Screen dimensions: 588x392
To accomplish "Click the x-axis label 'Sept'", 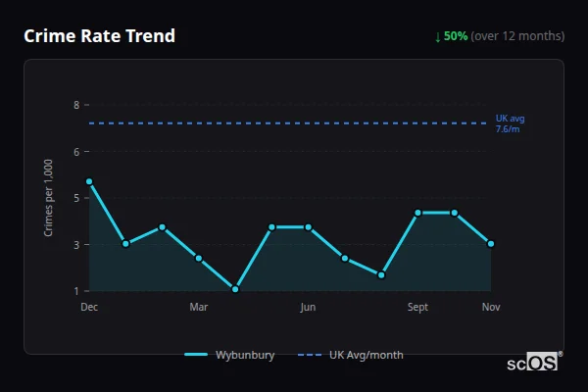I will click(417, 307).
